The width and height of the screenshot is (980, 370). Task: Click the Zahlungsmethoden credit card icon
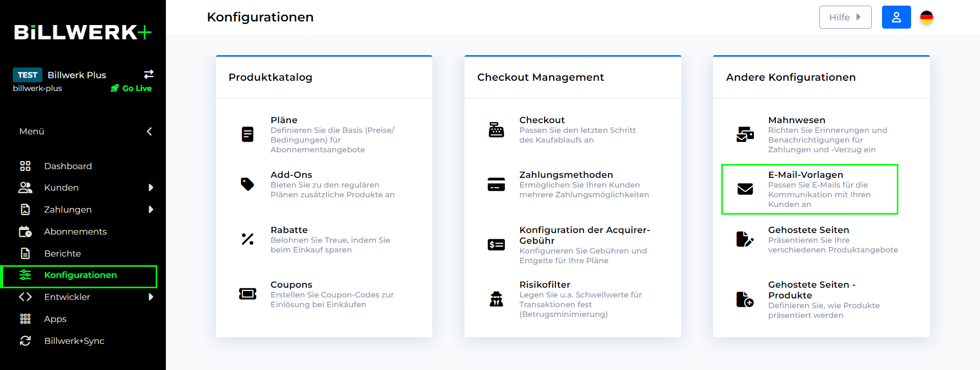pyautogui.click(x=496, y=184)
